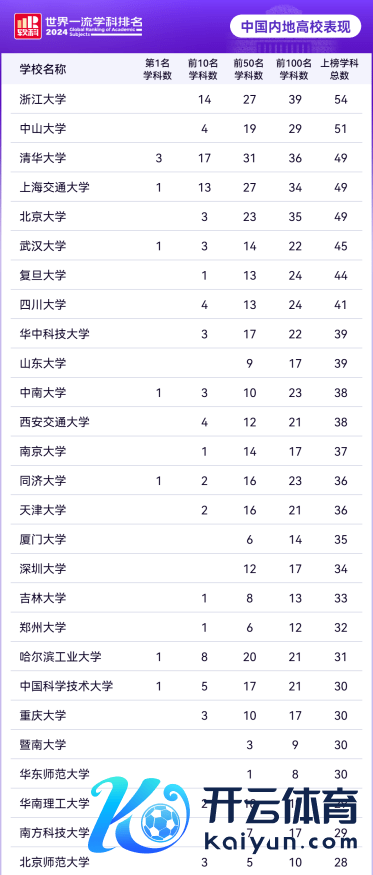Click the 世界一流学科排名 title text

coord(93,22)
